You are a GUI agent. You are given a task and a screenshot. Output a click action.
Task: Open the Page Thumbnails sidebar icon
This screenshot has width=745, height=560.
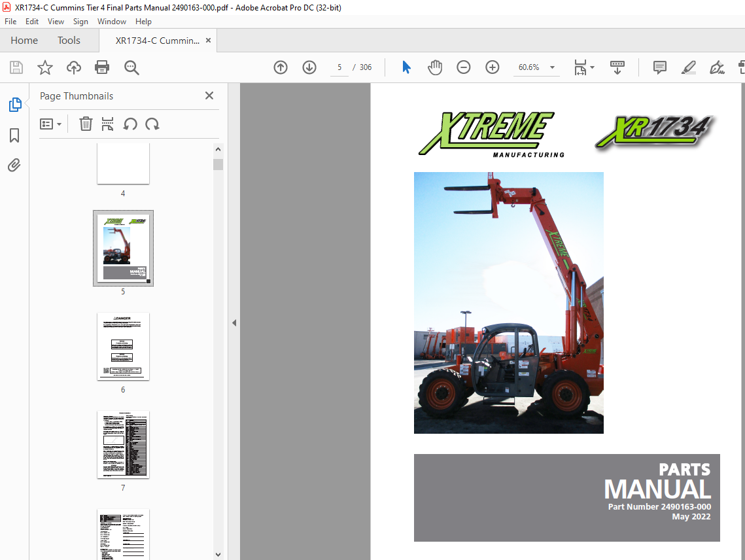(15, 105)
